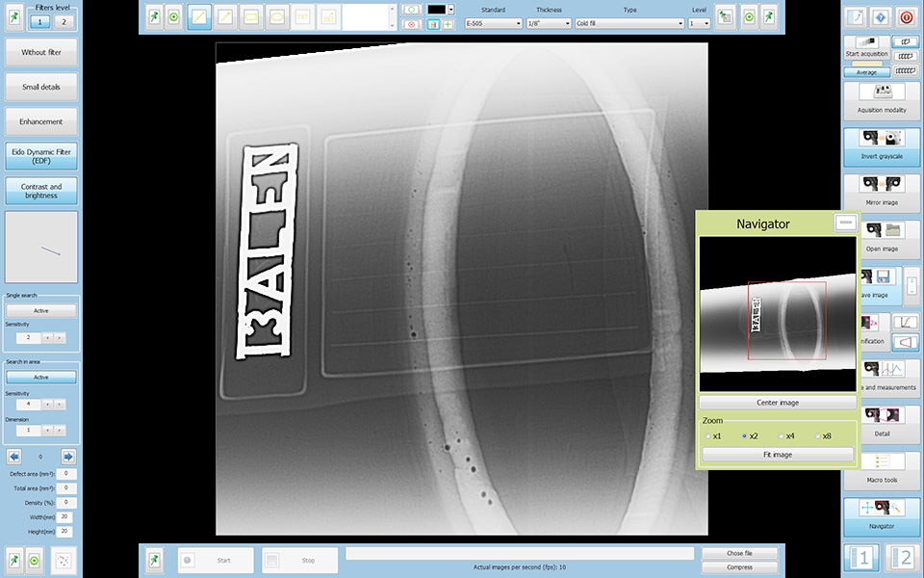Open Contrast and brightness filter

pyautogui.click(x=41, y=191)
